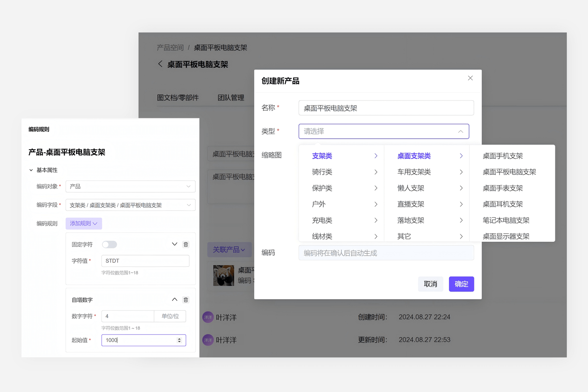Click 叶洋洋 avatar in the 创建时间 row
Image resolution: width=588 pixels, height=392 pixels.
coord(208,317)
